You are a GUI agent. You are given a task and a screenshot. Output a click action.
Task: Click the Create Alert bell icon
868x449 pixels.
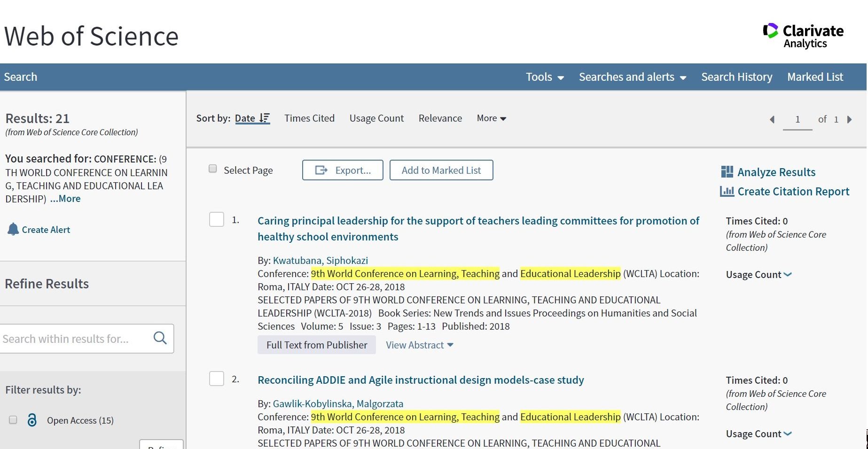(13, 229)
